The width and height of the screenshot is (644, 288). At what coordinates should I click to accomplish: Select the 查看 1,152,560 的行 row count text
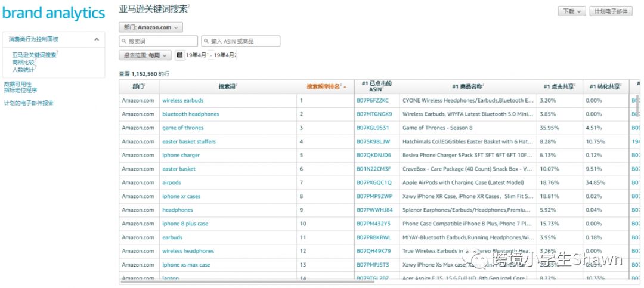pos(144,75)
